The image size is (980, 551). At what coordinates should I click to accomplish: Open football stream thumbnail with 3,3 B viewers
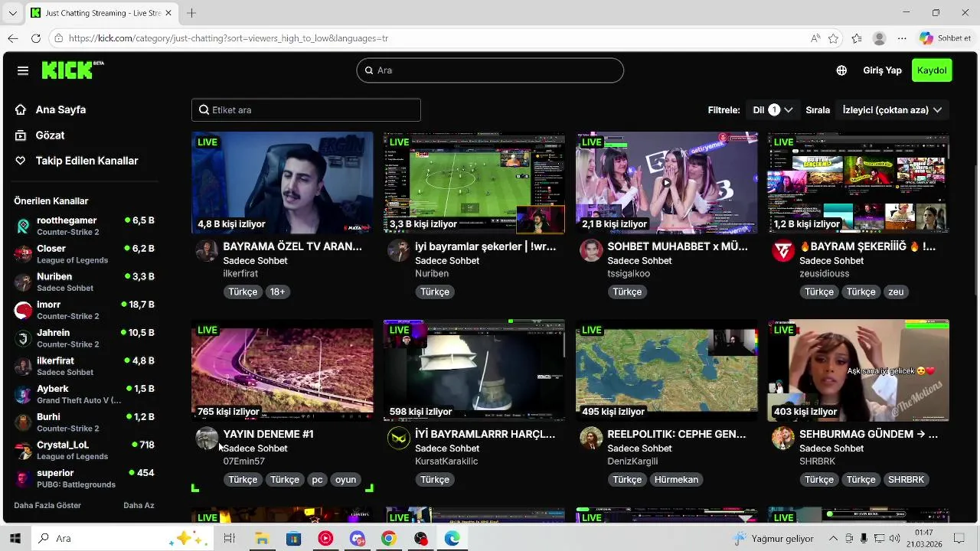click(x=474, y=183)
